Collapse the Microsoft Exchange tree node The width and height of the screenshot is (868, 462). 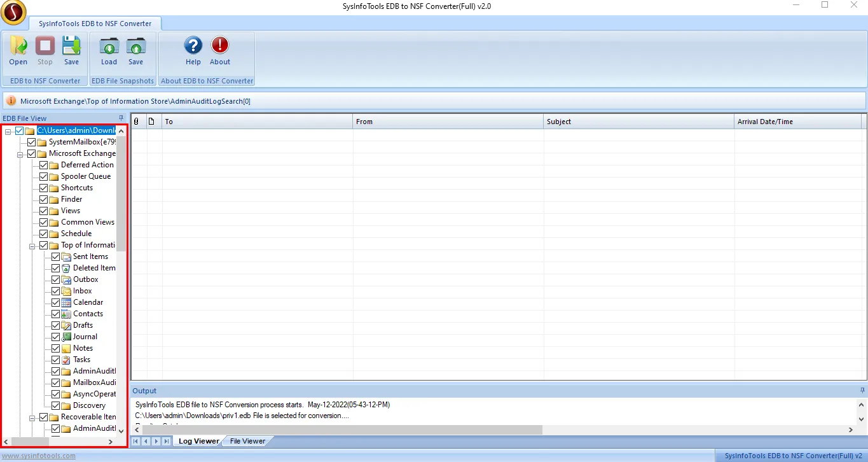click(20, 154)
